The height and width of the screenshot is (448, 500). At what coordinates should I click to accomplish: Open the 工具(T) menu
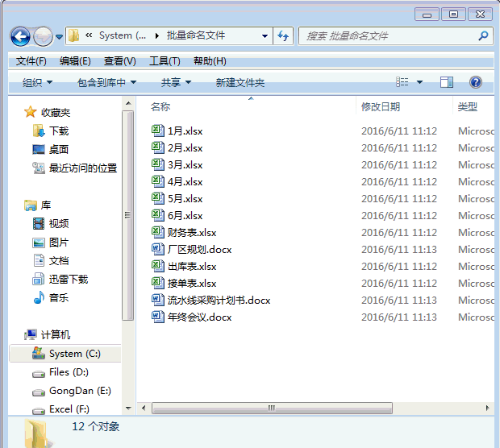165,61
